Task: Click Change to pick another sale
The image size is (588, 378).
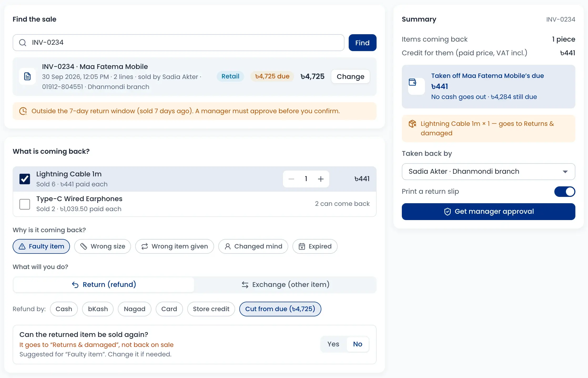Action: 351,77
